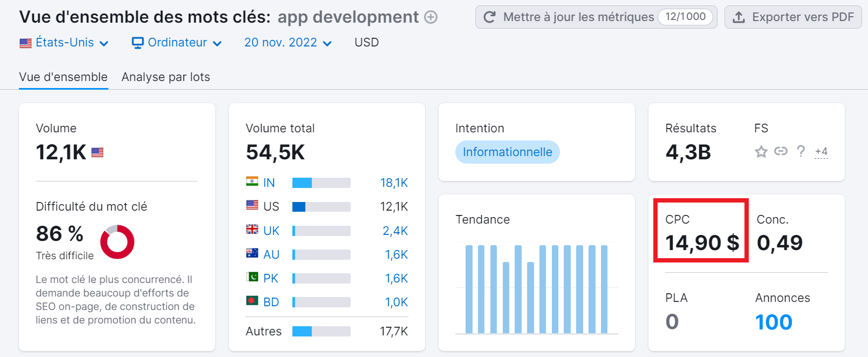This screenshot has height=357, width=868.
Task: Open the UK country volume link
Action: 271,231
